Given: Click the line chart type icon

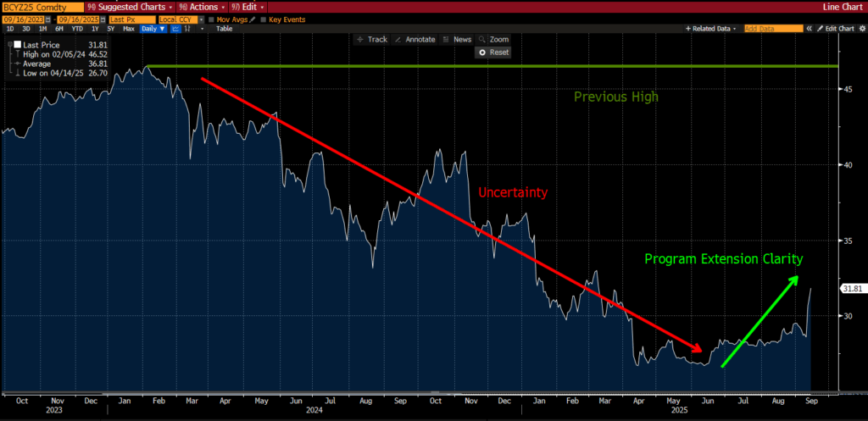Looking at the screenshot, I should [176, 28].
